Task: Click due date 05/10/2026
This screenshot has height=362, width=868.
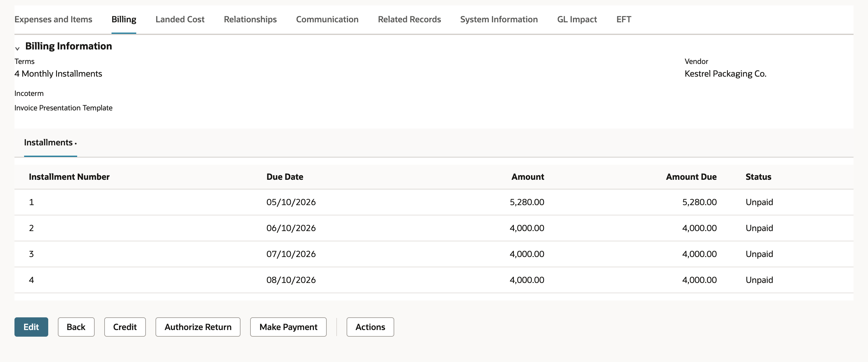Action: pos(291,202)
